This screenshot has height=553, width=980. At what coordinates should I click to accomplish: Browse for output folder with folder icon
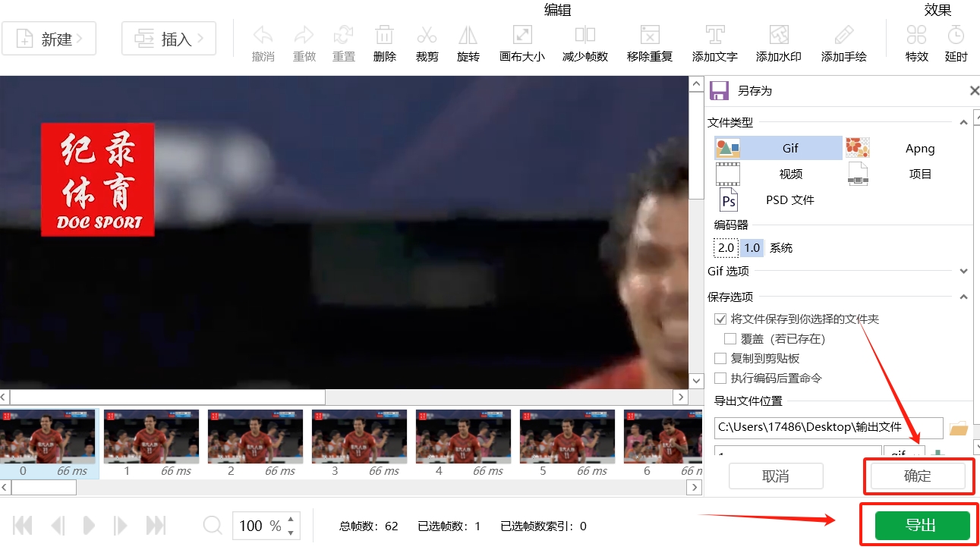pyautogui.click(x=959, y=429)
